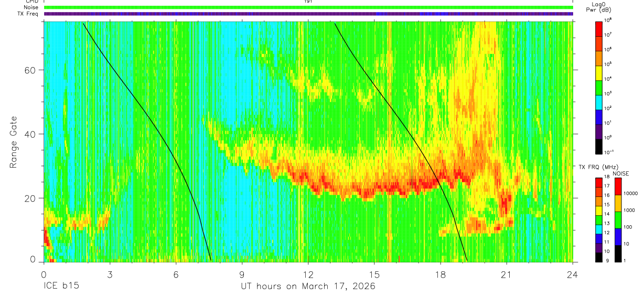Click the purple TX Freq strip above plot
Screen dimensions: 644x297
coord(308,14)
